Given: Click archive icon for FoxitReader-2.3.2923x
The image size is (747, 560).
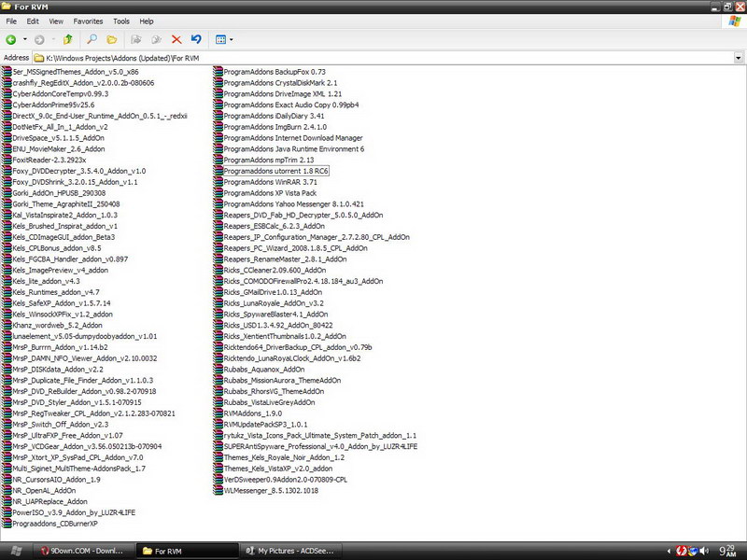Looking at the screenshot, I should tap(7, 160).
